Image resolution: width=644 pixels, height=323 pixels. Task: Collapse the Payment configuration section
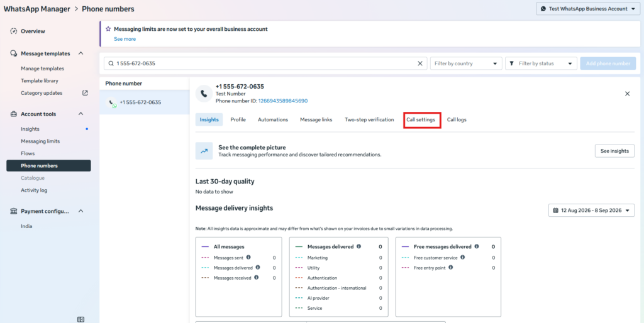(x=81, y=211)
